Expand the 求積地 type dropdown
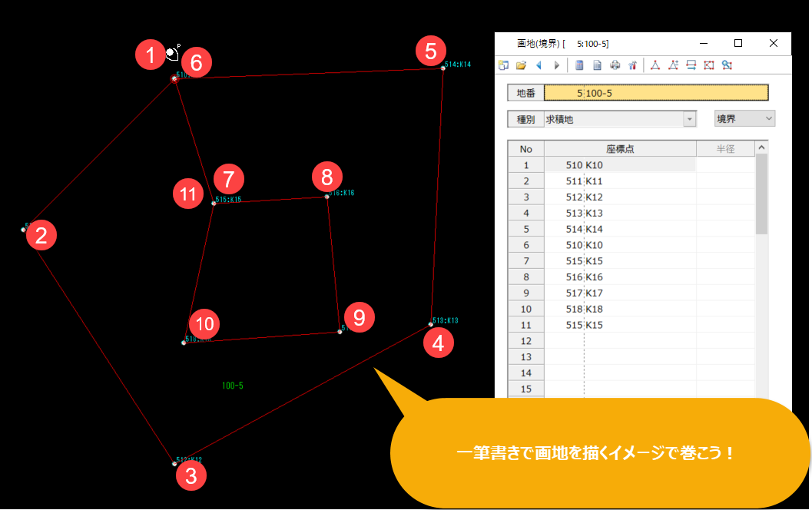The height and width of the screenshot is (510, 812). point(689,119)
